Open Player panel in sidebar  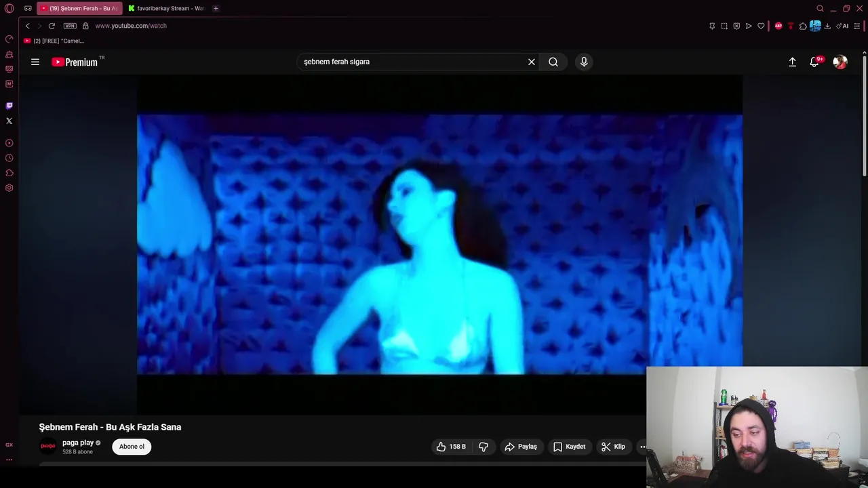click(x=9, y=143)
